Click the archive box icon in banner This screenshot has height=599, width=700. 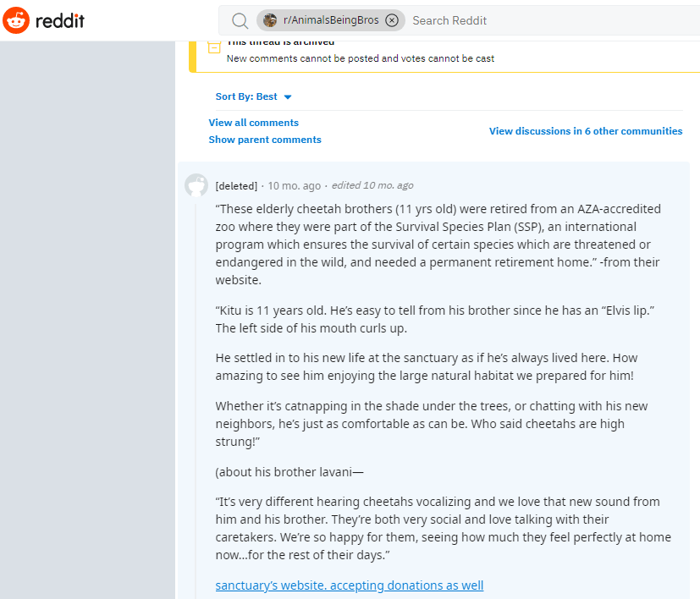214,47
